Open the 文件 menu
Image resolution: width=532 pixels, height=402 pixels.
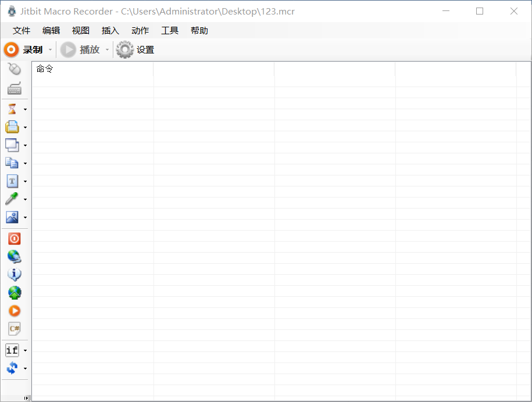coord(22,31)
